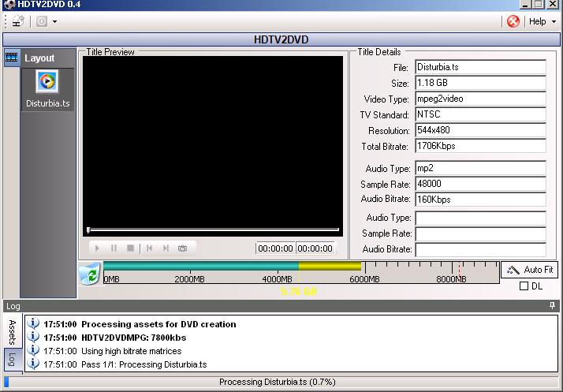Screen dimensions: 563x392
Task: Click the Size field showing 1.18 GB
Action: pyautogui.click(x=480, y=83)
